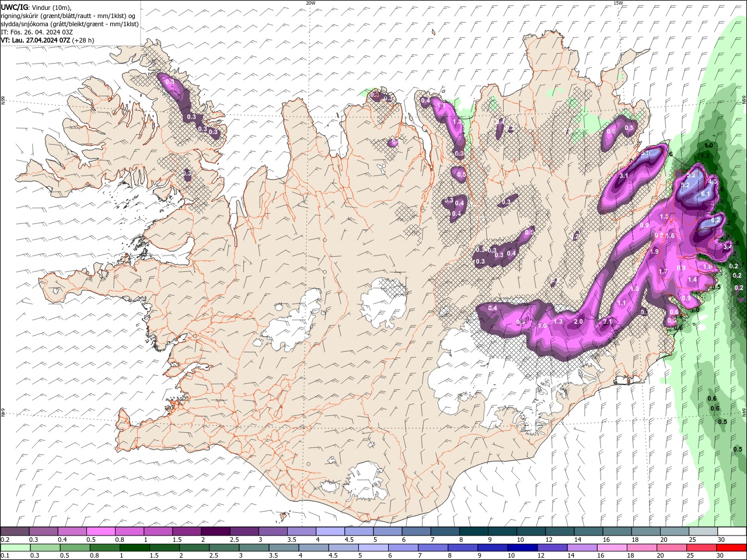Click the lower legend swatch starting at 0.1

click(15, 548)
